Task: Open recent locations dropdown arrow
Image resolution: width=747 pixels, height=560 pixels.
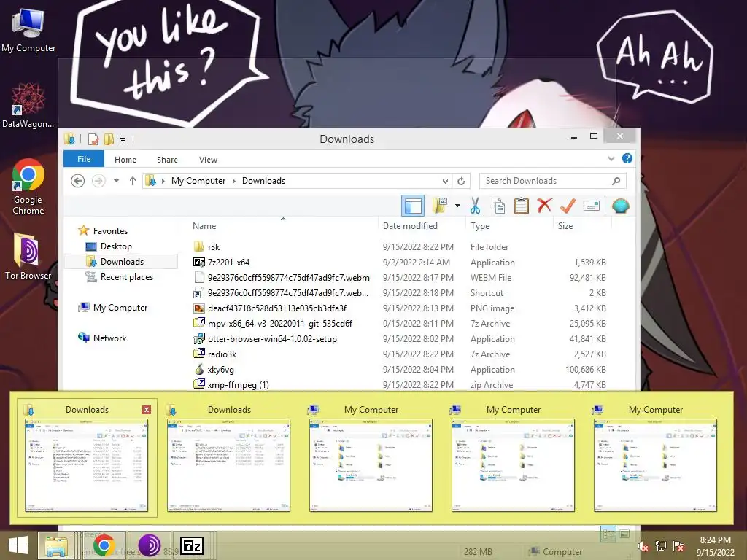Action: (116, 181)
